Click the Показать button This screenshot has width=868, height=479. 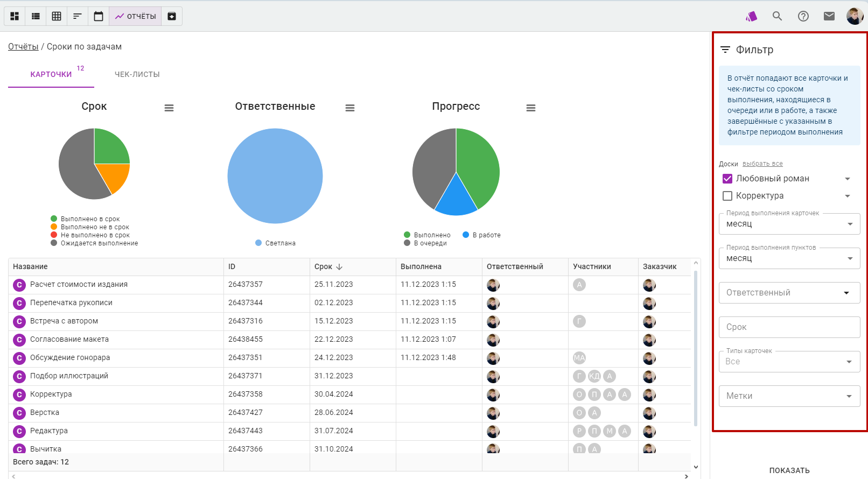(789, 470)
